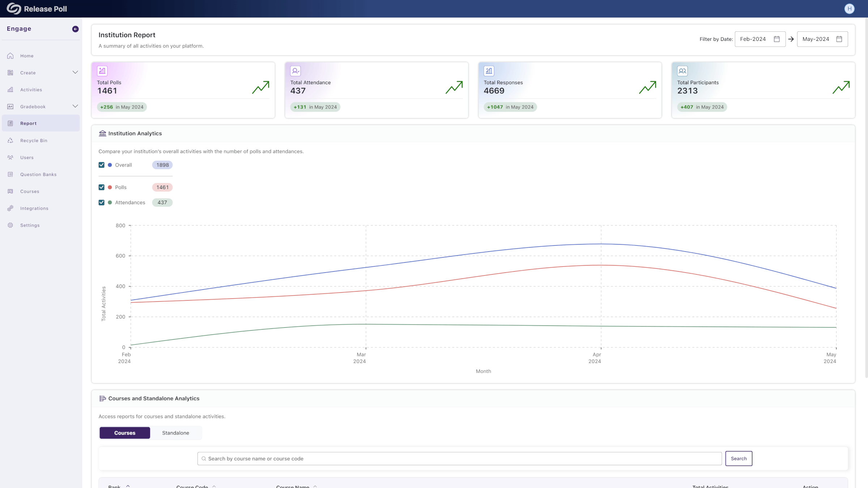Click the Courses and Standalone Analytics icon

pos(103,398)
